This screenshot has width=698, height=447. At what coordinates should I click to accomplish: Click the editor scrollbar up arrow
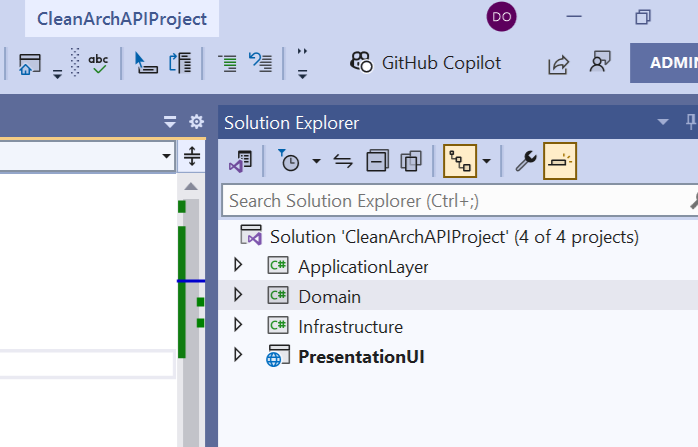[x=191, y=186]
